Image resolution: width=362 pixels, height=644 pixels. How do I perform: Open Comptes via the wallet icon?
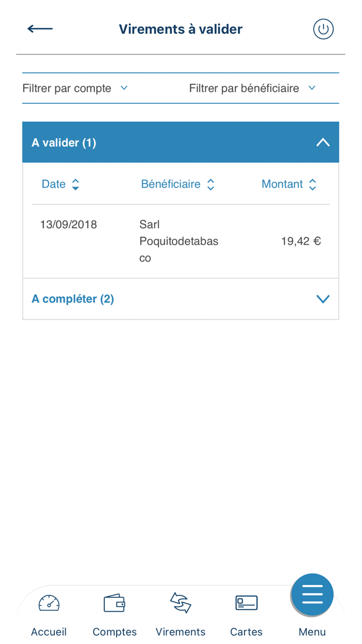tap(114, 603)
